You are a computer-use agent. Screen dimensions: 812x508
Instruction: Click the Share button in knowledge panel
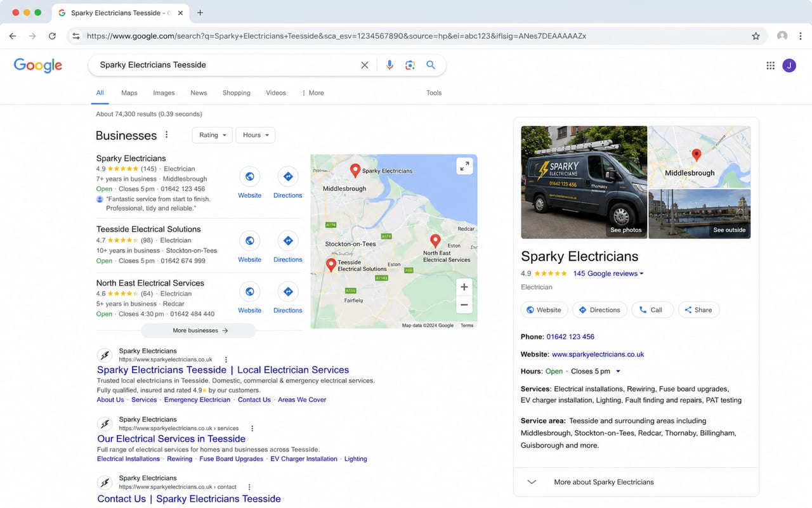click(x=698, y=310)
